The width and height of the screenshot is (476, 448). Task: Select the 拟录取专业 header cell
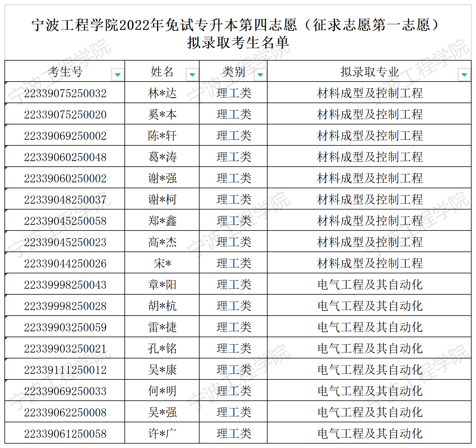point(369,71)
